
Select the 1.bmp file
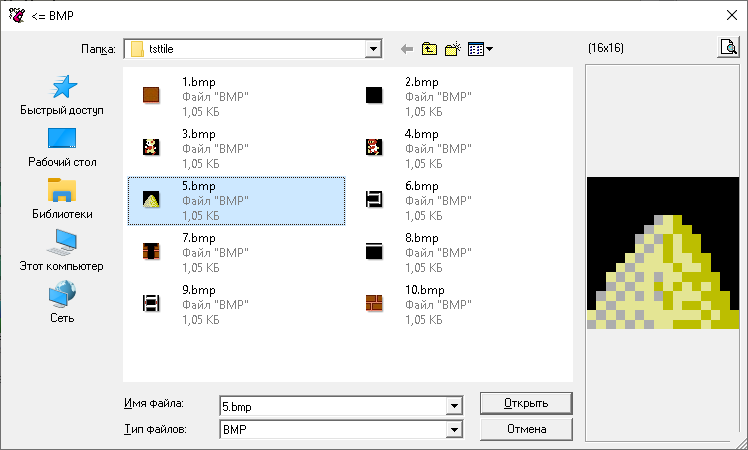197,96
